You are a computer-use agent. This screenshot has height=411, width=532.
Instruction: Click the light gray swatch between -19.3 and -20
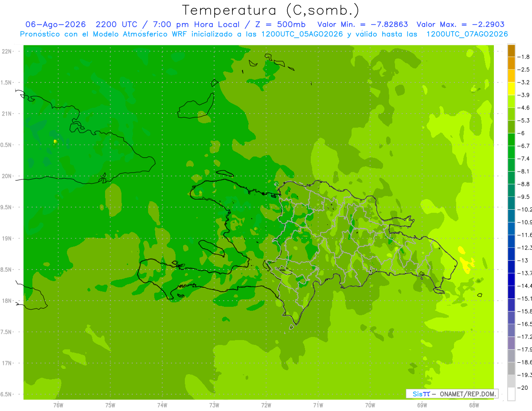tap(511, 381)
